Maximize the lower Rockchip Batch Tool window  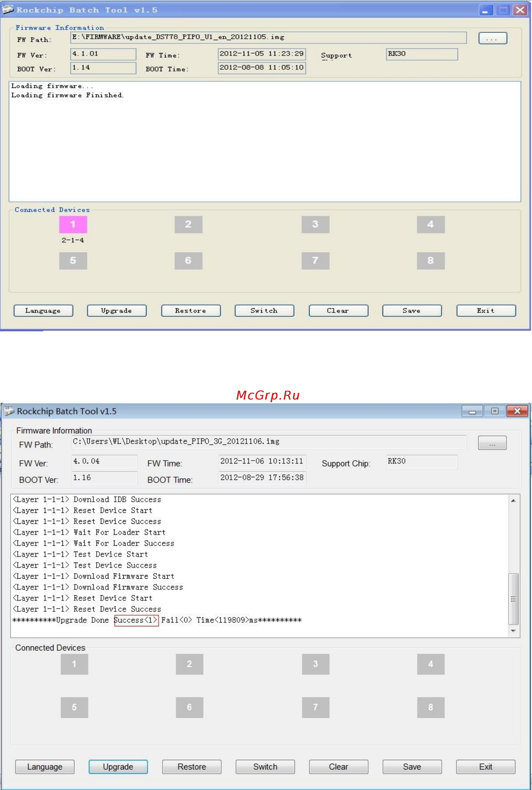(495, 411)
